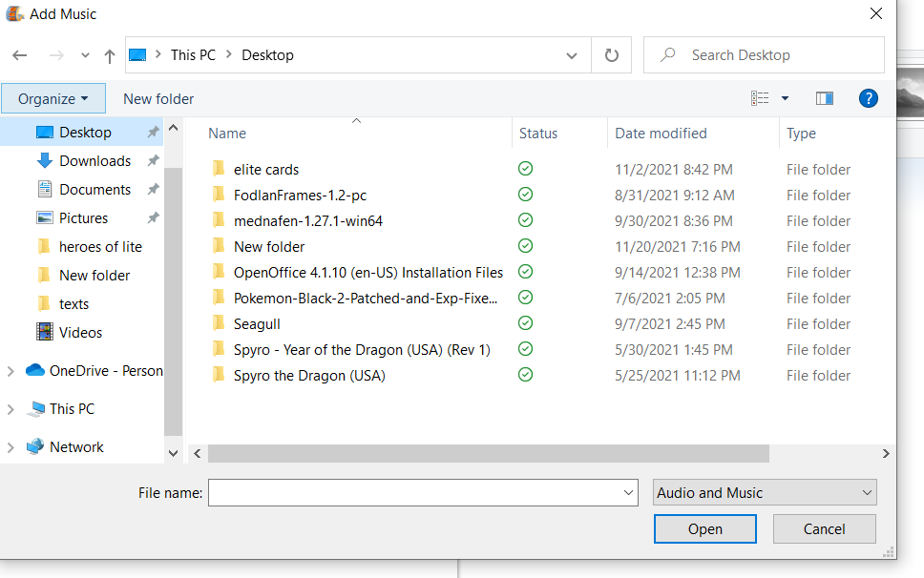Select the Pokemon-Black-2-Patched folder
The image size is (924, 578).
[x=366, y=299]
